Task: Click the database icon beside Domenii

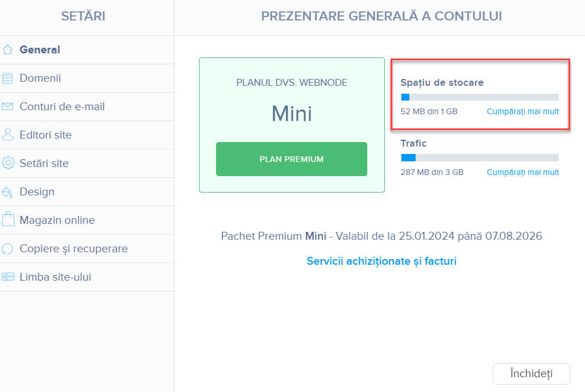Action: (7, 78)
